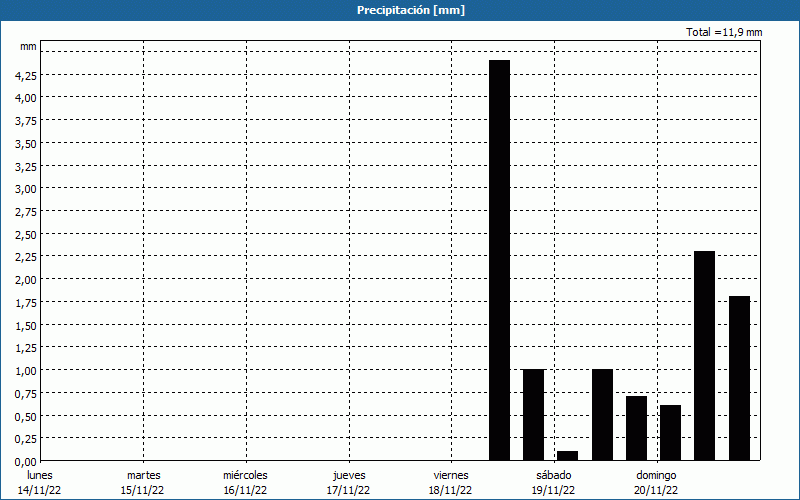Viewport: 800px width, 500px height.
Task: Select the "17/11/22" date label
Action: coord(348,490)
